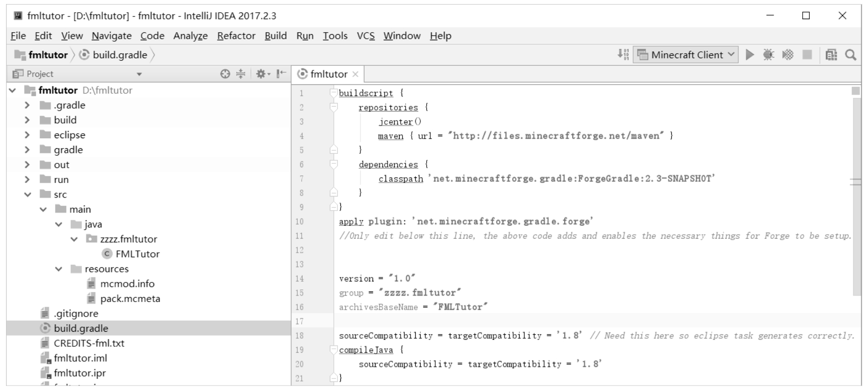Click Scroll from Source crosshair icon
The width and height of the screenshot is (868, 392).
coord(225,74)
